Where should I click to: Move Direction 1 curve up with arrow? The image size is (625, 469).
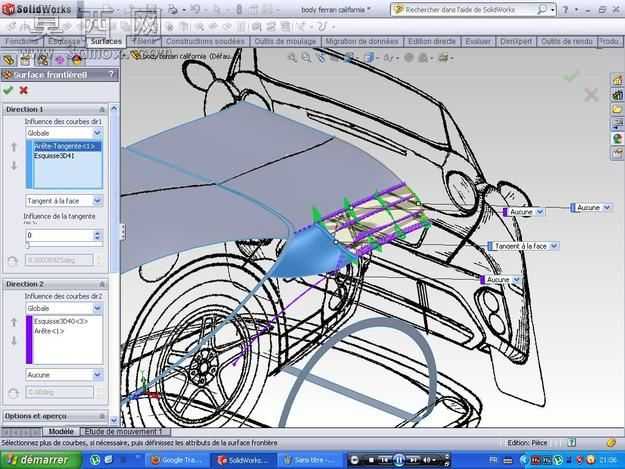(x=14, y=147)
